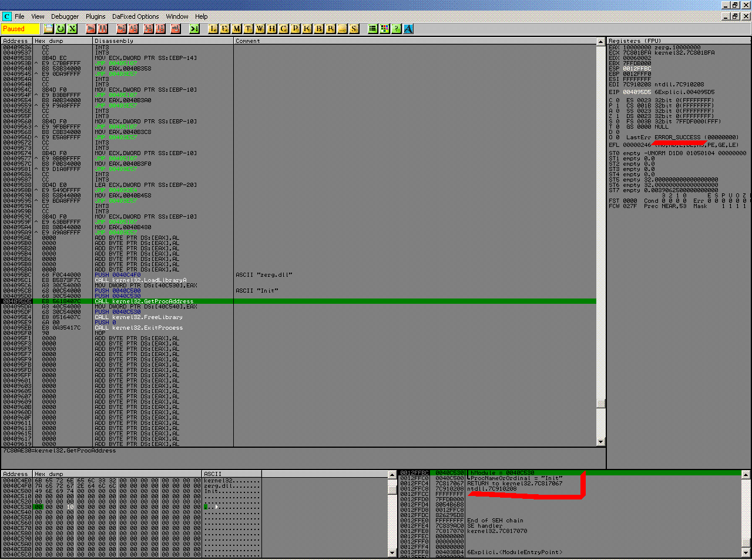Open the Window menu
Screen dimensions: 752x560
coord(177,16)
